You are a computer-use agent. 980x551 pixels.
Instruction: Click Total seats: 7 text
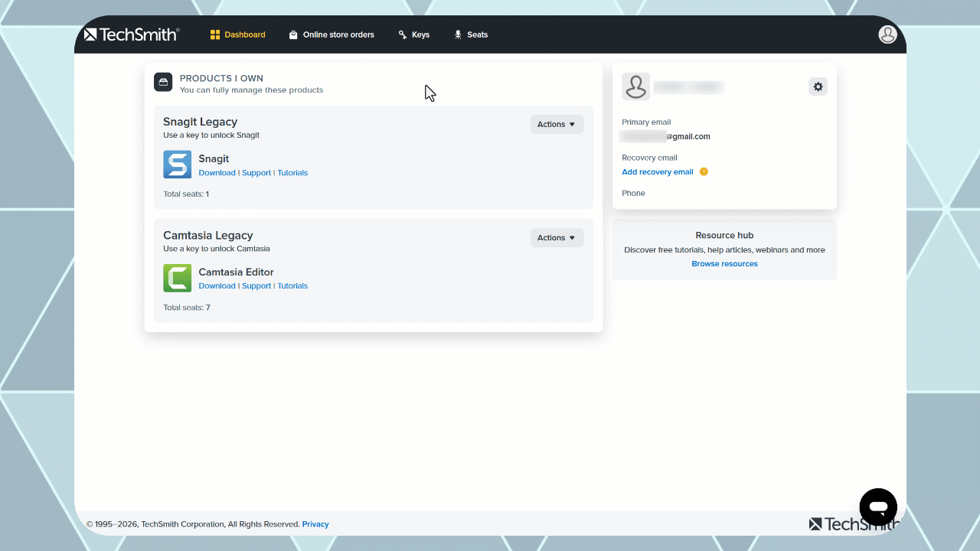click(x=186, y=308)
